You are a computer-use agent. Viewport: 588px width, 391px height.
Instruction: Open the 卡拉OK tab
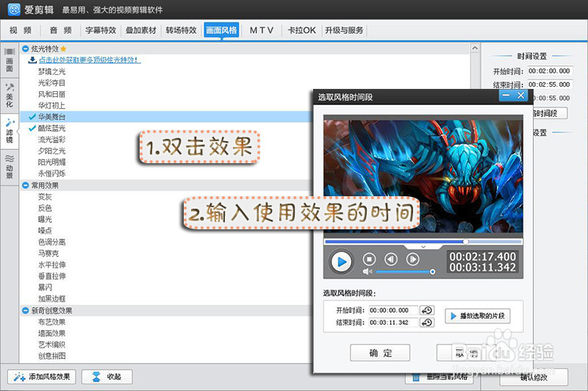pyautogui.click(x=301, y=30)
